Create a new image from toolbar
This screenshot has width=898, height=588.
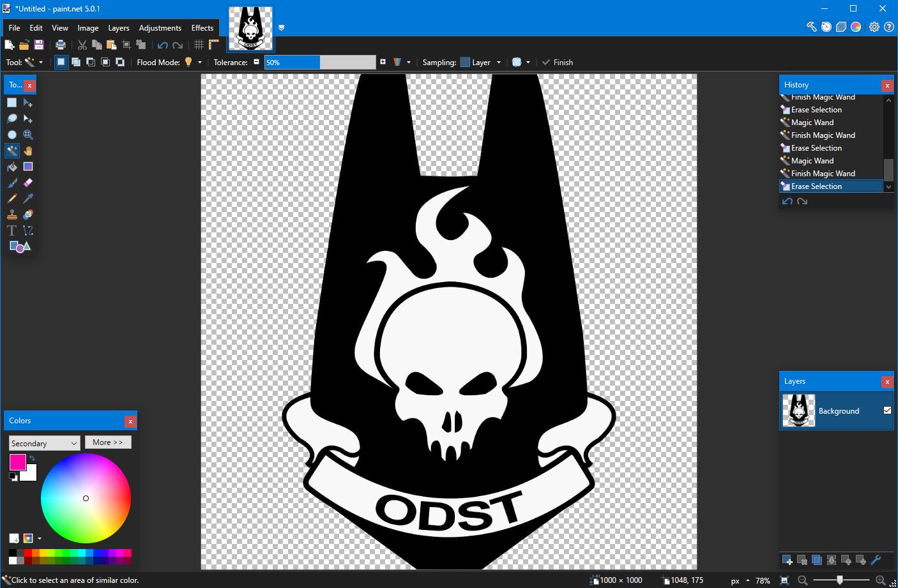tap(10, 45)
